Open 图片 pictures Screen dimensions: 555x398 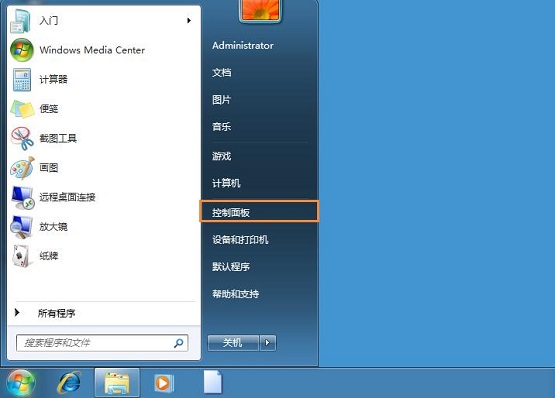222,100
